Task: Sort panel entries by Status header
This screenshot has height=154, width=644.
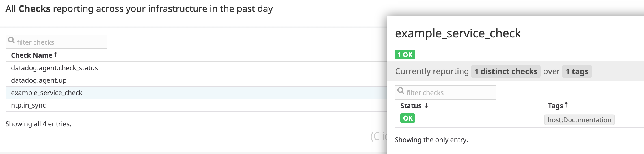Action: pyautogui.click(x=411, y=106)
